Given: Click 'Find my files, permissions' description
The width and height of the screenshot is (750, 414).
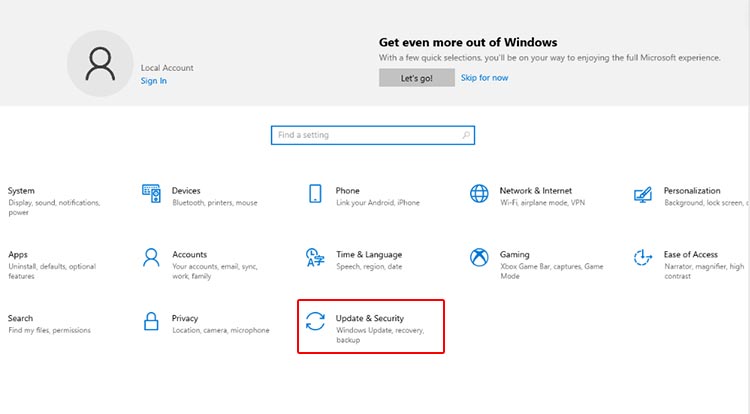Looking at the screenshot, I should coord(49,330).
